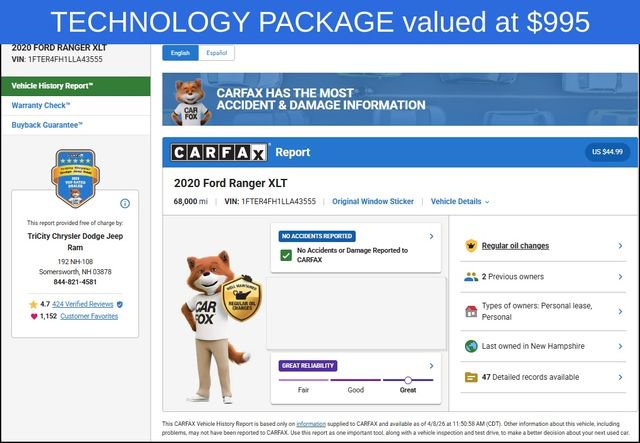This screenshot has width=640, height=443.
Task: Click the house icon beside Types of owners
Action: tap(471, 312)
